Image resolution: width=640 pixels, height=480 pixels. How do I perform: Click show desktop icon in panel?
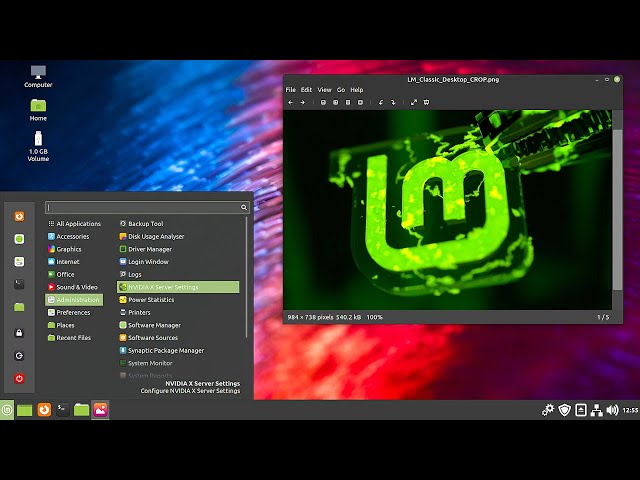pos(24,410)
